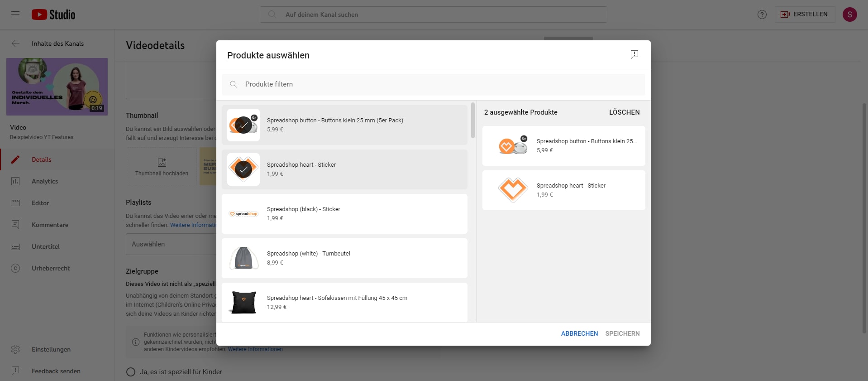Viewport: 868px width, 381px height.
Task: Deselect Spreadshop button Buttons klein product
Action: click(x=243, y=125)
